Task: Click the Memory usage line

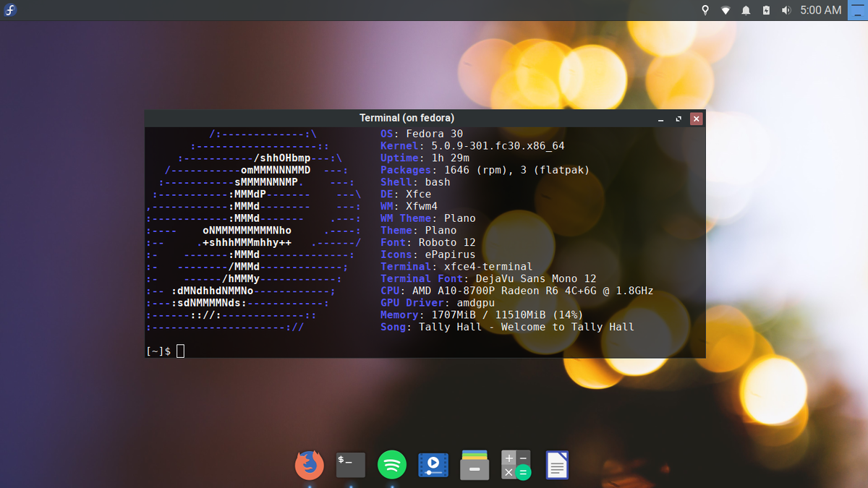Action: (482, 314)
